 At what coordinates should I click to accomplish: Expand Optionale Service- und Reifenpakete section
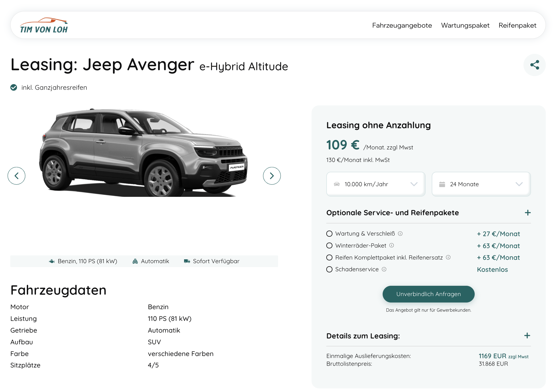pyautogui.click(x=527, y=213)
